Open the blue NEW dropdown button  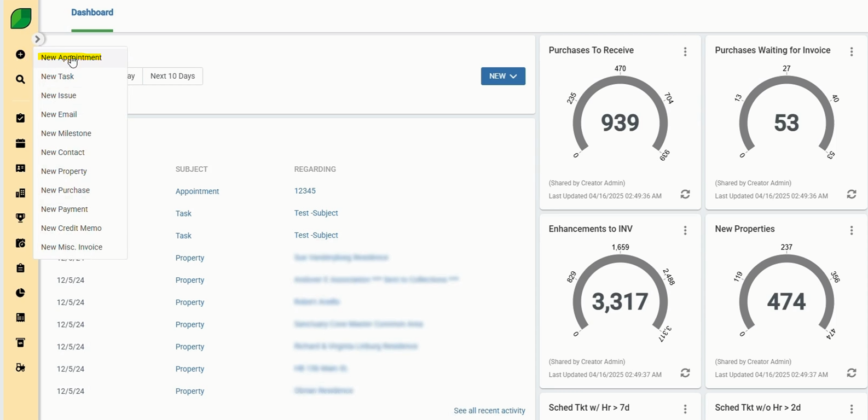point(503,76)
